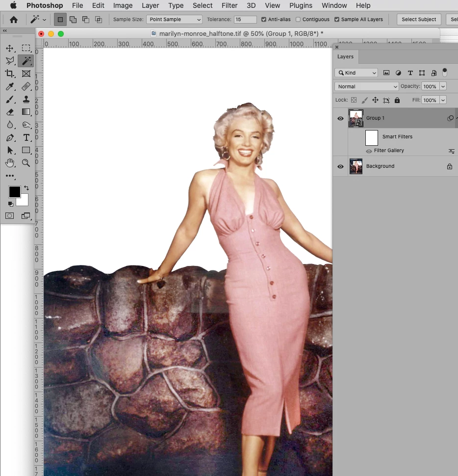Open the Opacity slider dropdown arrow

(443, 86)
